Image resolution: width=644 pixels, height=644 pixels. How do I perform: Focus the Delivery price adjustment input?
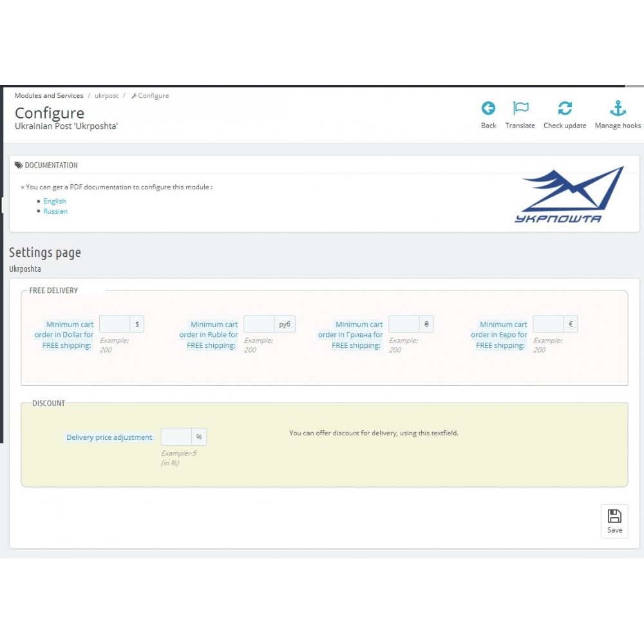(x=176, y=437)
